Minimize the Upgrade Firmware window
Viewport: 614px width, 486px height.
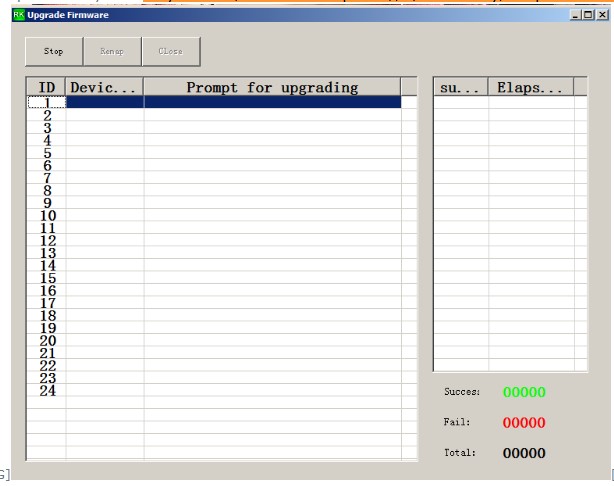pyautogui.click(x=574, y=15)
